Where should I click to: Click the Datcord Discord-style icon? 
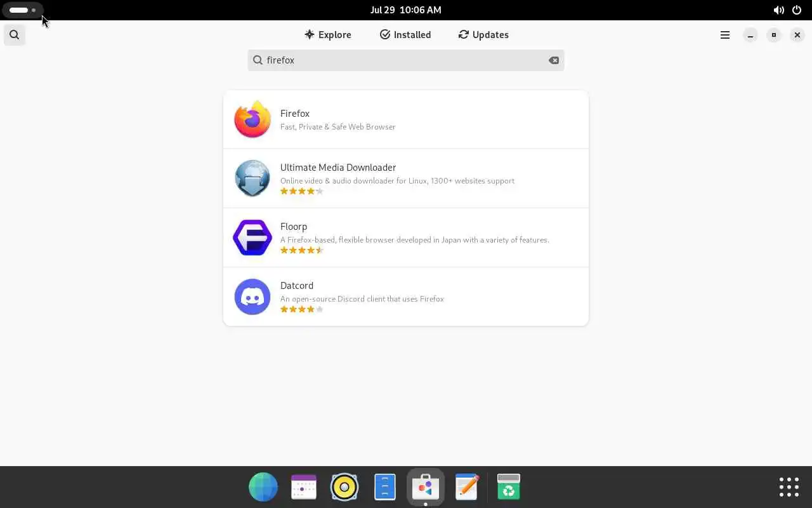coord(252,297)
